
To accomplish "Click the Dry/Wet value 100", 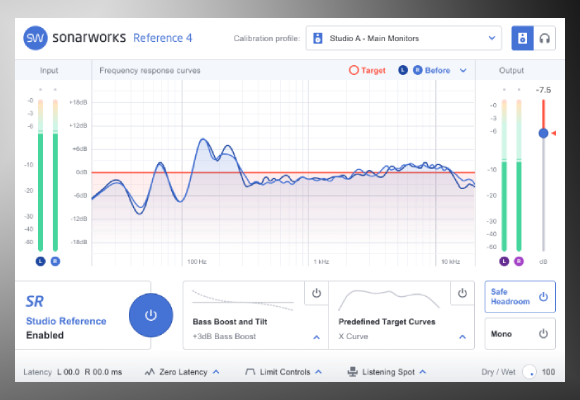I will coord(548,372).
